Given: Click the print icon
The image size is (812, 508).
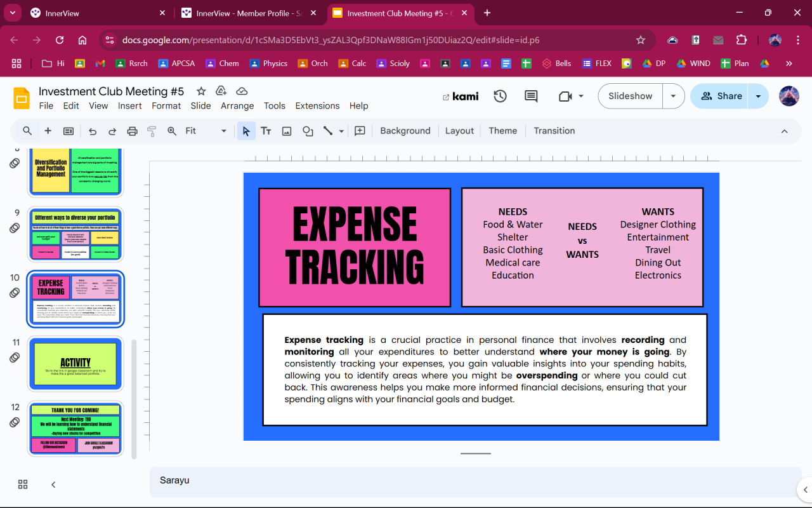Looking at the screenshot, I should coord(132,131).
